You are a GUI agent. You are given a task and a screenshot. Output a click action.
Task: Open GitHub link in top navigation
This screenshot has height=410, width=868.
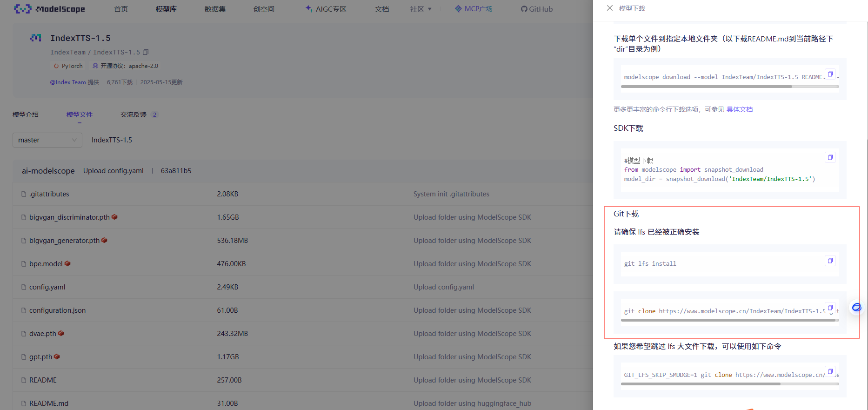pyautogui.click(x=537, y=9)
